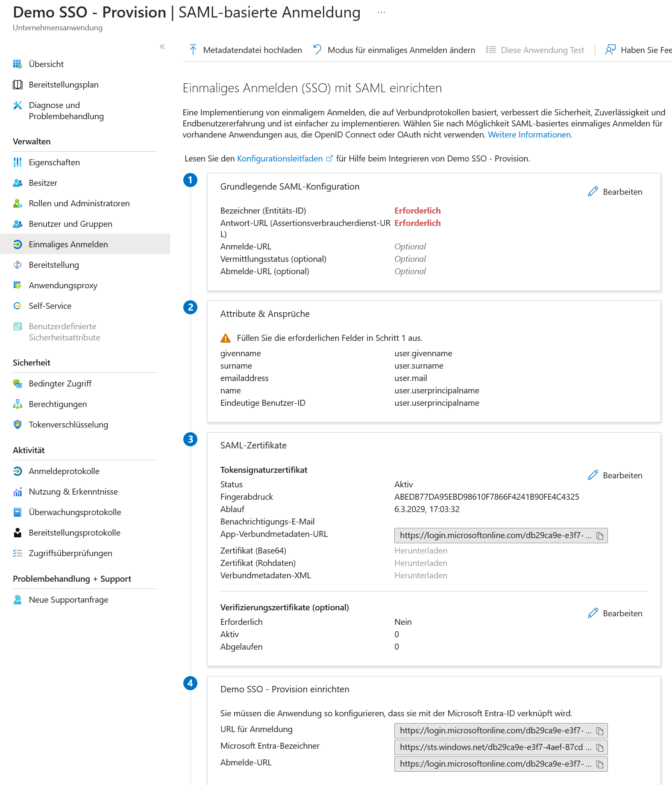Screen dimensions: 672x785
Task: Open Bedingter Zugriff under Sicherheit
Action: pyautogui.click(x=85, y=384)
